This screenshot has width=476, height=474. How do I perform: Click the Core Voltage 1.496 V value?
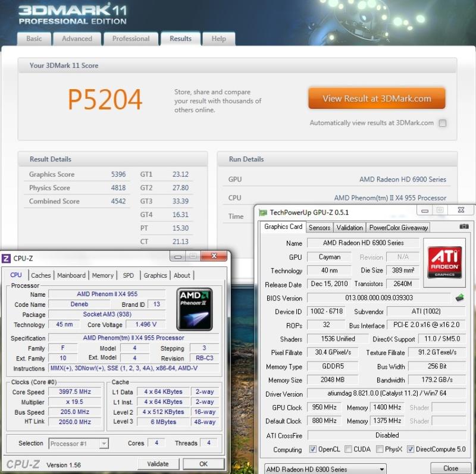point(146,324)
